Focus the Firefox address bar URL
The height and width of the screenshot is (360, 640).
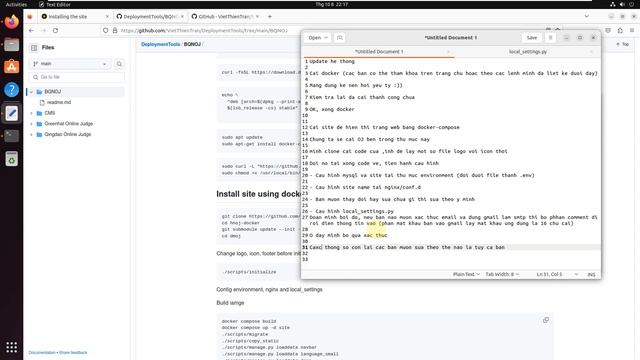[x=204, y=31]
